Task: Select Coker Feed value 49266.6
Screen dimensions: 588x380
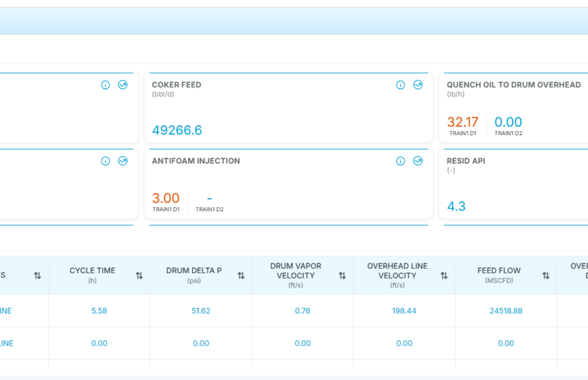Action: (177, 131)
